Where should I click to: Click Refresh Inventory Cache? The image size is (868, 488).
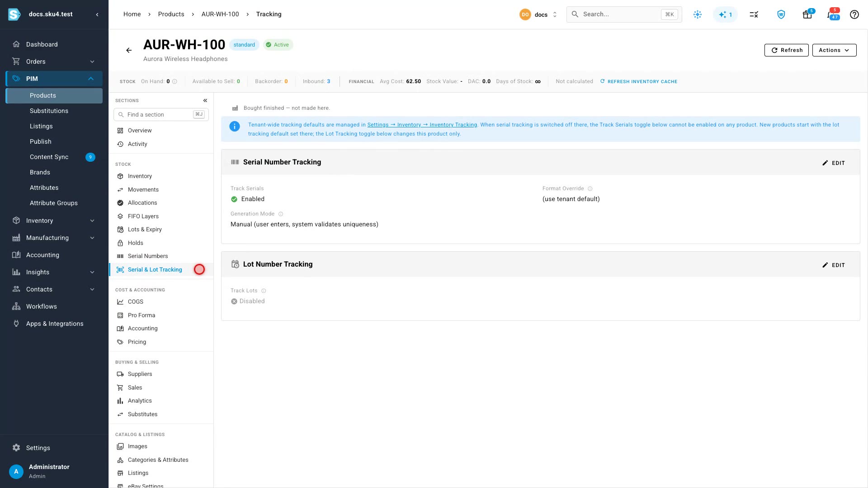tap(638, 82)
